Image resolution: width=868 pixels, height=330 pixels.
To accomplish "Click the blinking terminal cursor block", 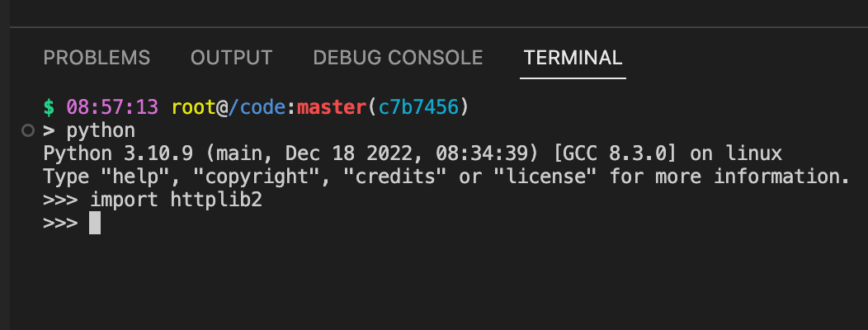I will [x=95, y=223].
